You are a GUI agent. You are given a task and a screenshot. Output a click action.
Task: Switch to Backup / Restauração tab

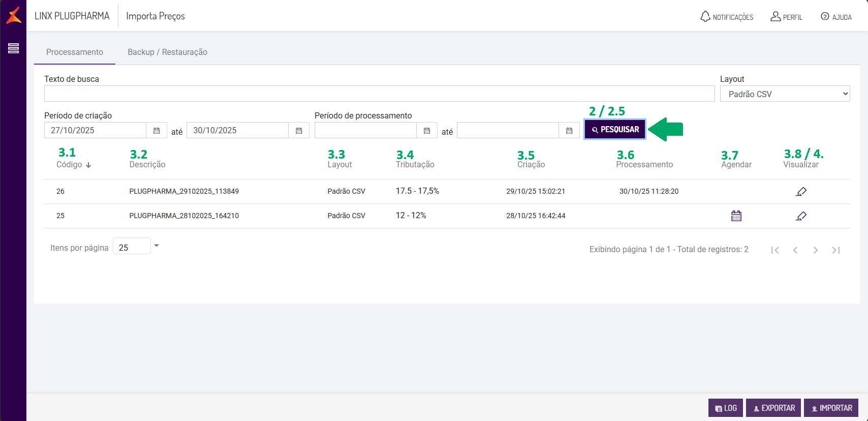click(167, 52)
